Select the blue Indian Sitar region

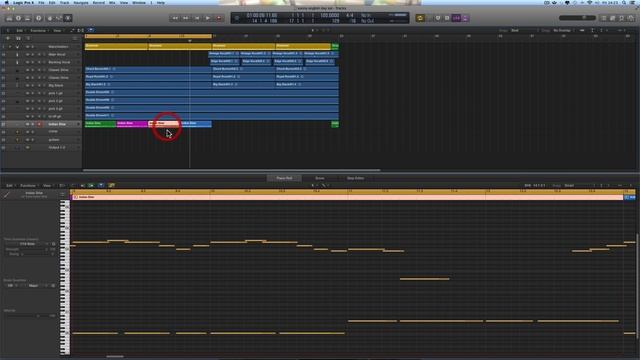(x=196, y=124)
